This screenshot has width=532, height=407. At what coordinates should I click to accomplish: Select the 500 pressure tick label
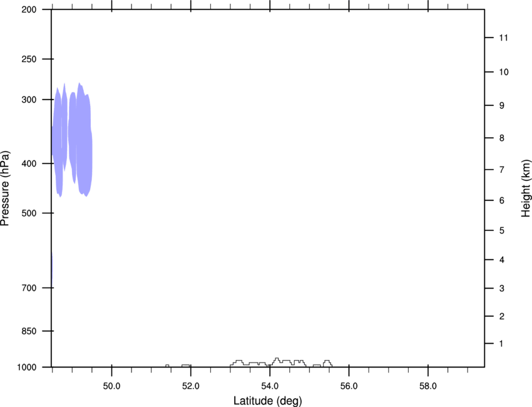pyautogui.click(x=29, y=213)
